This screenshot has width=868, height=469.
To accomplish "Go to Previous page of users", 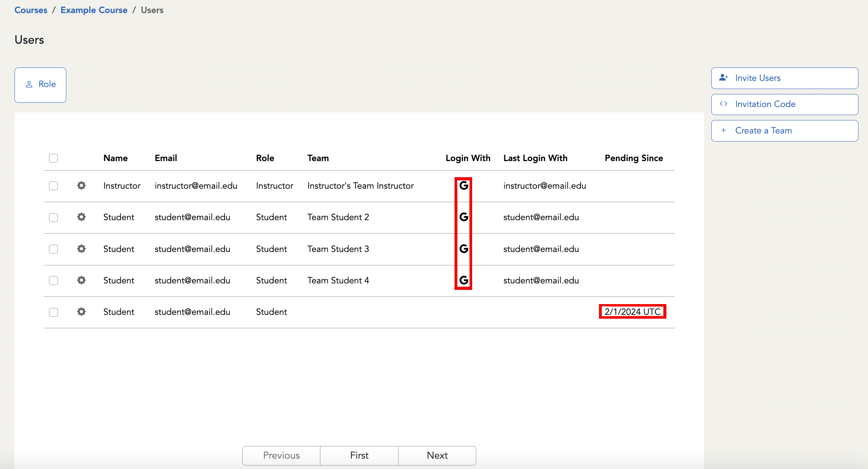I will [x=281, y=456].
